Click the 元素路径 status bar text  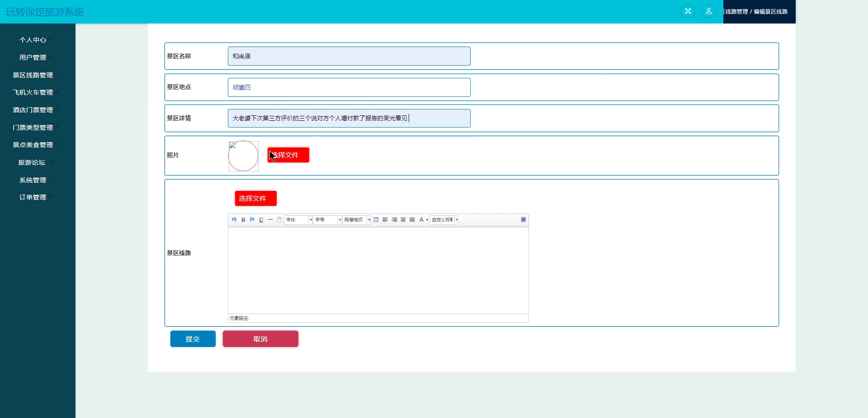(239, 318)
